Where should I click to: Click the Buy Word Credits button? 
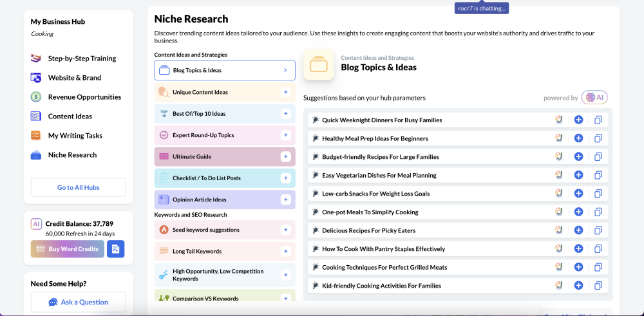[x=68, y=248]
